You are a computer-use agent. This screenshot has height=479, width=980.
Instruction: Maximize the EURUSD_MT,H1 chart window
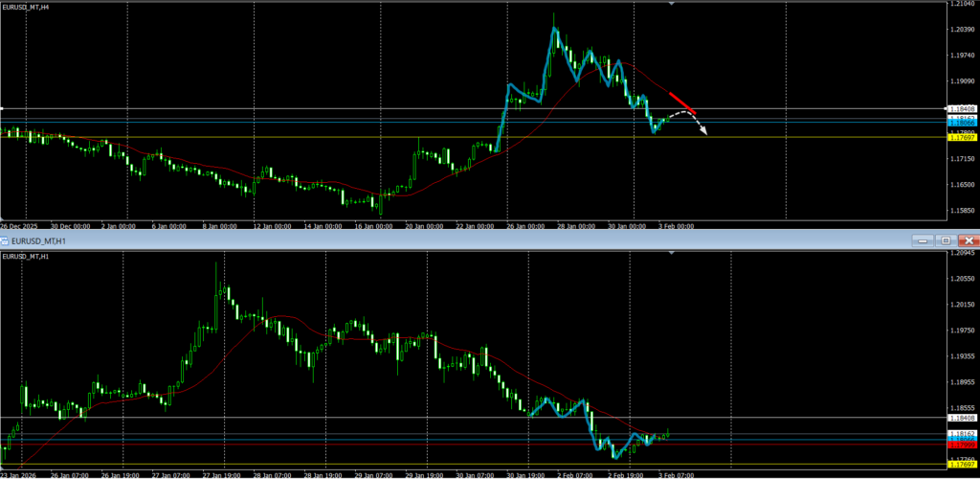point(947,240)
